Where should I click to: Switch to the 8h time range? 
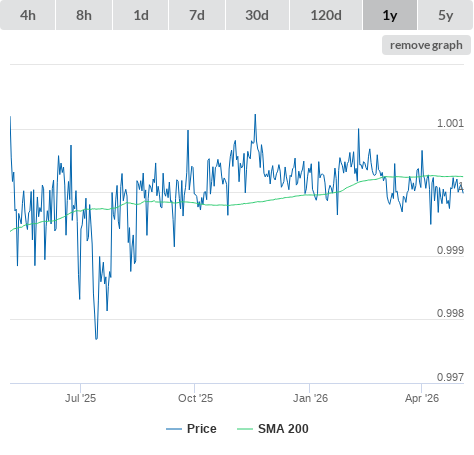point(84,15)
